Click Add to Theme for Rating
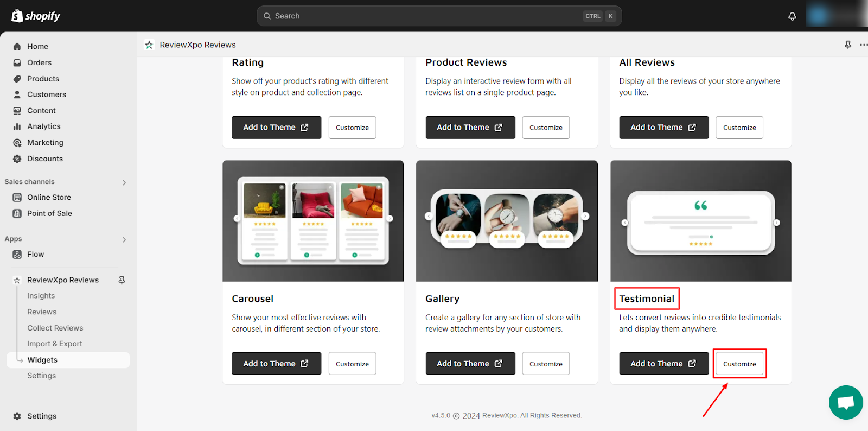868x431 pixels. [276, 128]
